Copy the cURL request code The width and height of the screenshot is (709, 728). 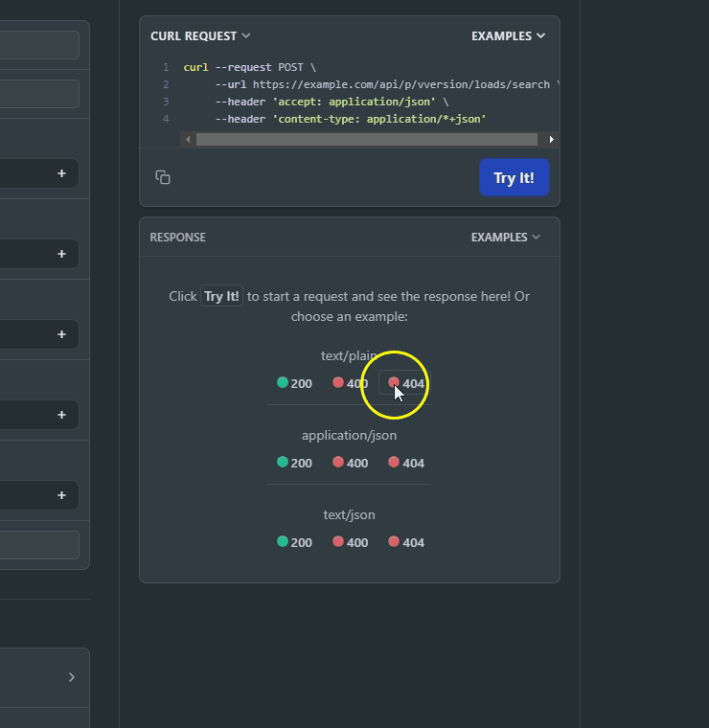pyautogui.click(x=163, y=177)
